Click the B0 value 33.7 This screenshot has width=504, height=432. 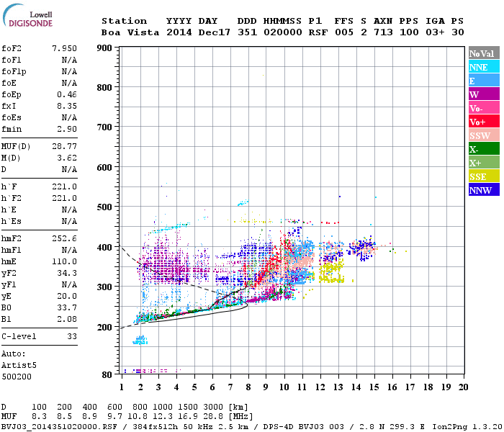coord(67,307)
